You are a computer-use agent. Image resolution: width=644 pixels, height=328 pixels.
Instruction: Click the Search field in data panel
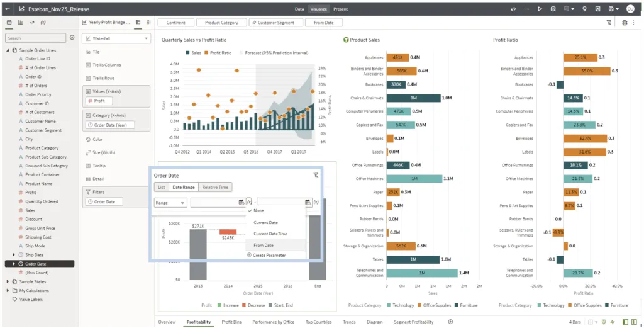click(35, 38)
